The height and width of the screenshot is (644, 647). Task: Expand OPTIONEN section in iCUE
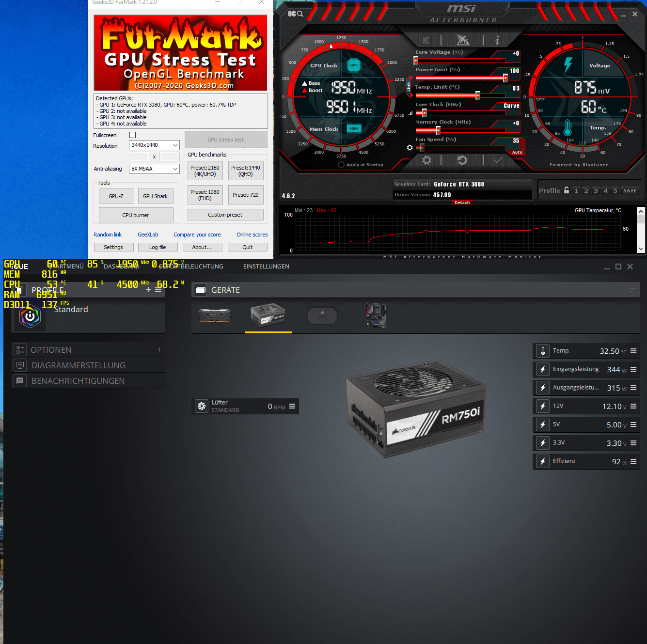pyautogui.click(x=88, y=350)
